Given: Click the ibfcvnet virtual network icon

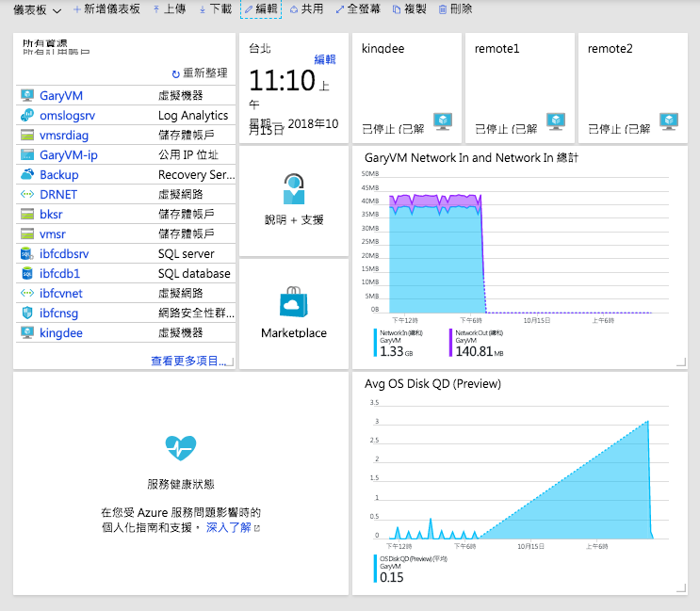Looking at the screenshot, I should coord(27,293).
